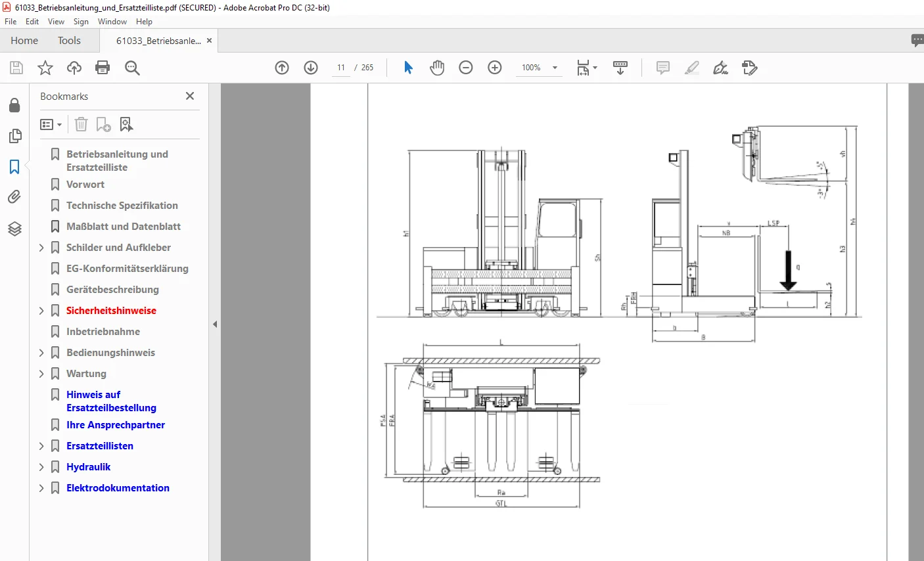Open page thumbnails panel
Image resolution: width=924 pixels, height=561 pixels.
(14, 136)
